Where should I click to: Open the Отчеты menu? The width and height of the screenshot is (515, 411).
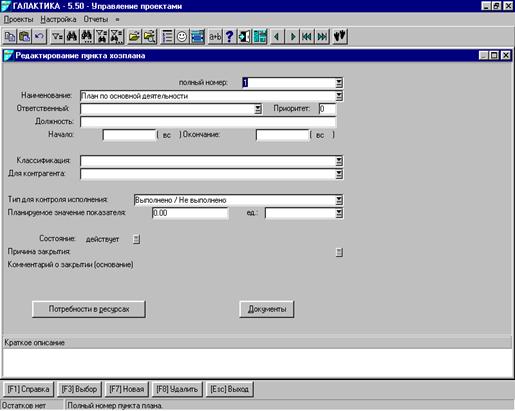tap(96, 19)
